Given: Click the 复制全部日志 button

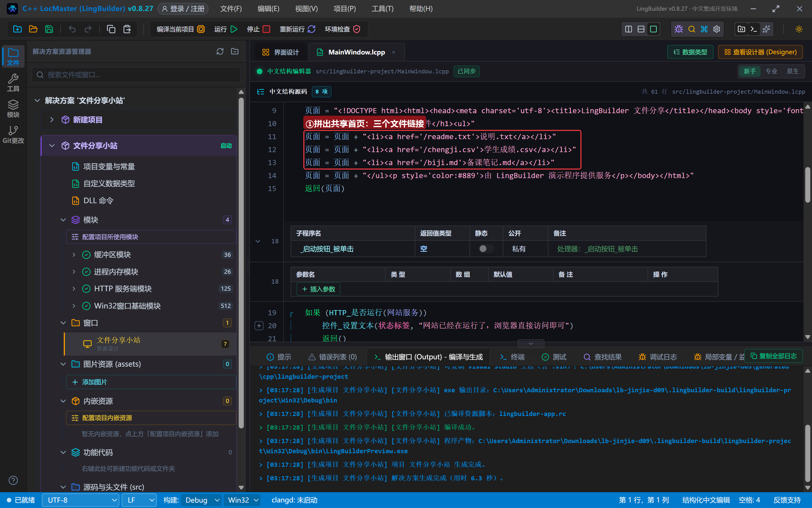Looking at the screenshot, I should [773, 356].
